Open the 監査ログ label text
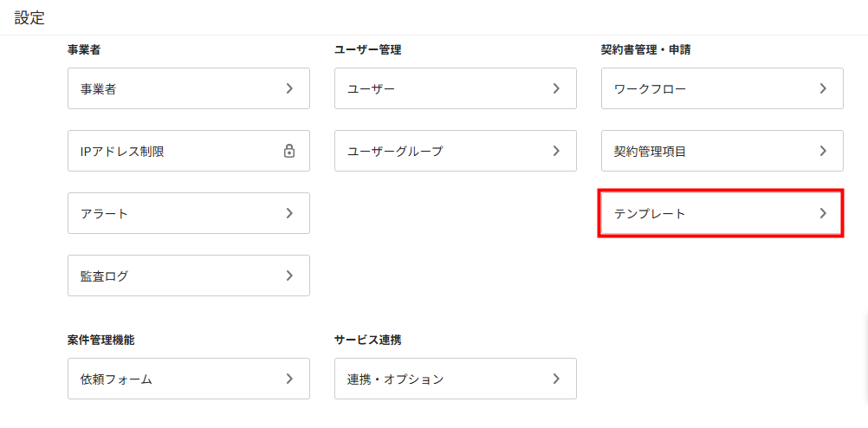Image resolution: width=868 pixels, height=428 pixels. tap(105, 276)
